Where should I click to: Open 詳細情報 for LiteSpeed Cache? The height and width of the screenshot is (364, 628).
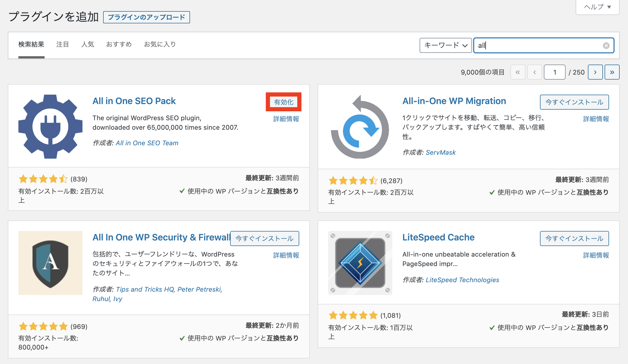tap(596, 255)
